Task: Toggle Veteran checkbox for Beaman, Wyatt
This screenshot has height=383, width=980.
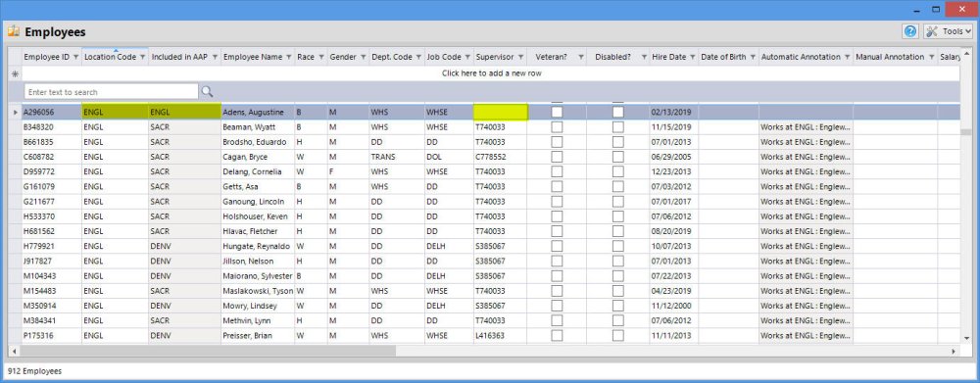Action: 557,126
